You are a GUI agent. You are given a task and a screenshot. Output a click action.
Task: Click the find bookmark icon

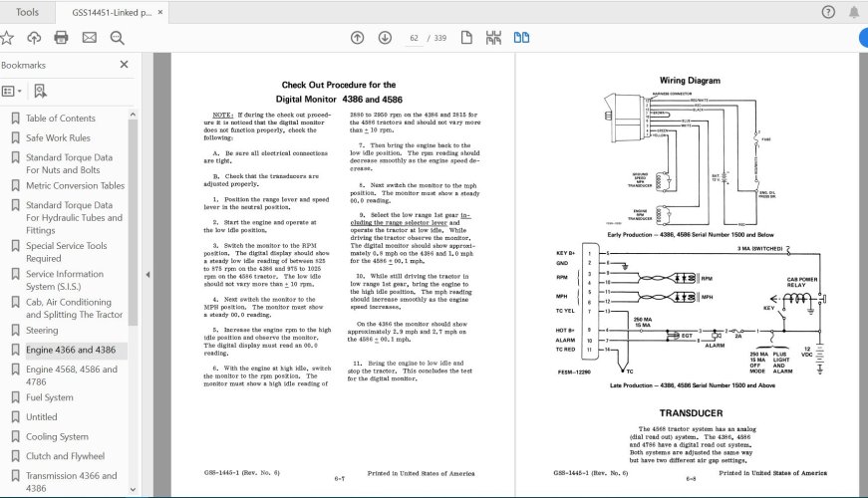coord(40,91)
